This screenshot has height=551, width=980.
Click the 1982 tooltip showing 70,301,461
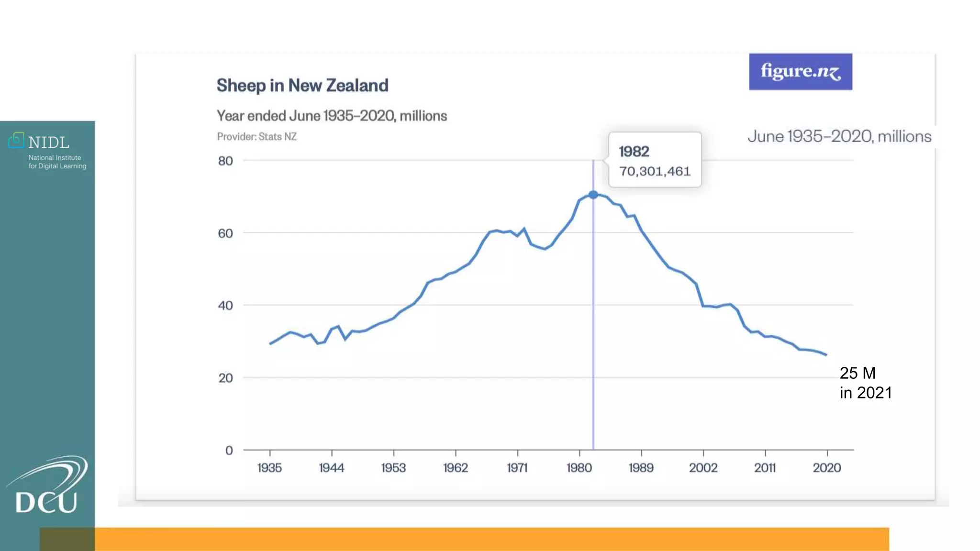tap(655, 160)
